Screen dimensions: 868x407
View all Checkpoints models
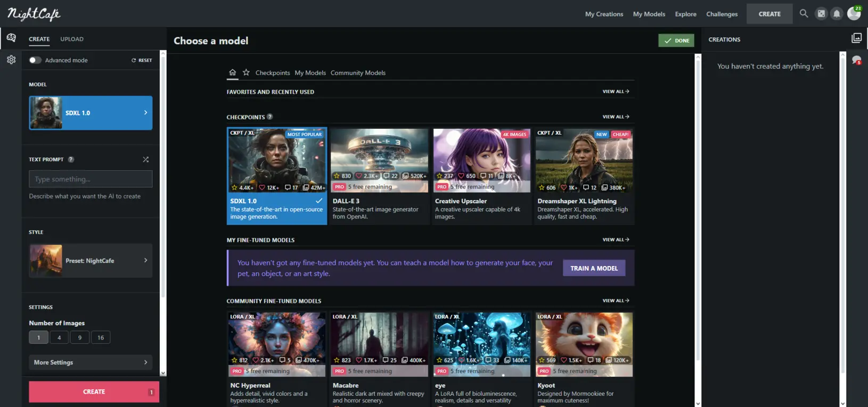(616, 117)
